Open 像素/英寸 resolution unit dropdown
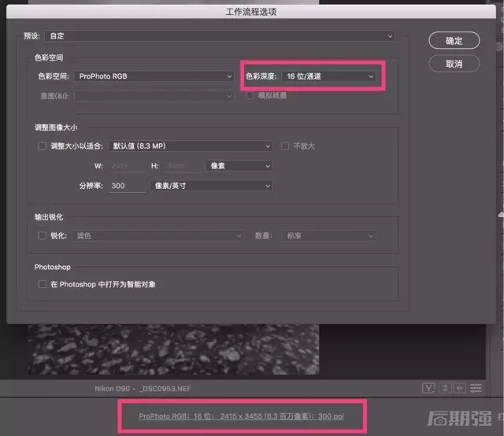 tap(211, 186)
